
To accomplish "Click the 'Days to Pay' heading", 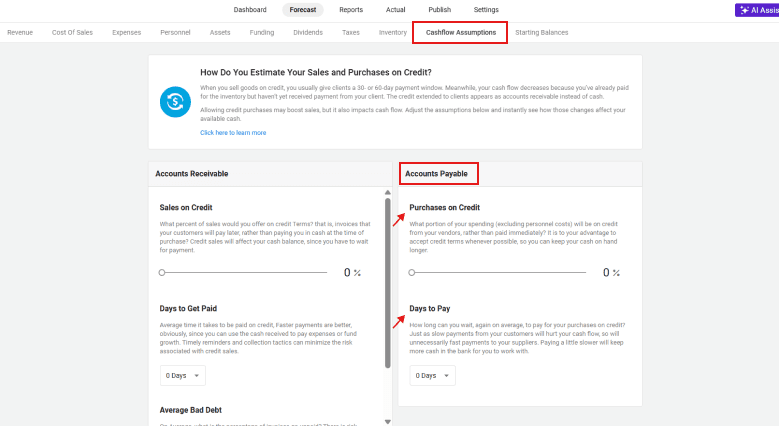I will click(430, 308).
